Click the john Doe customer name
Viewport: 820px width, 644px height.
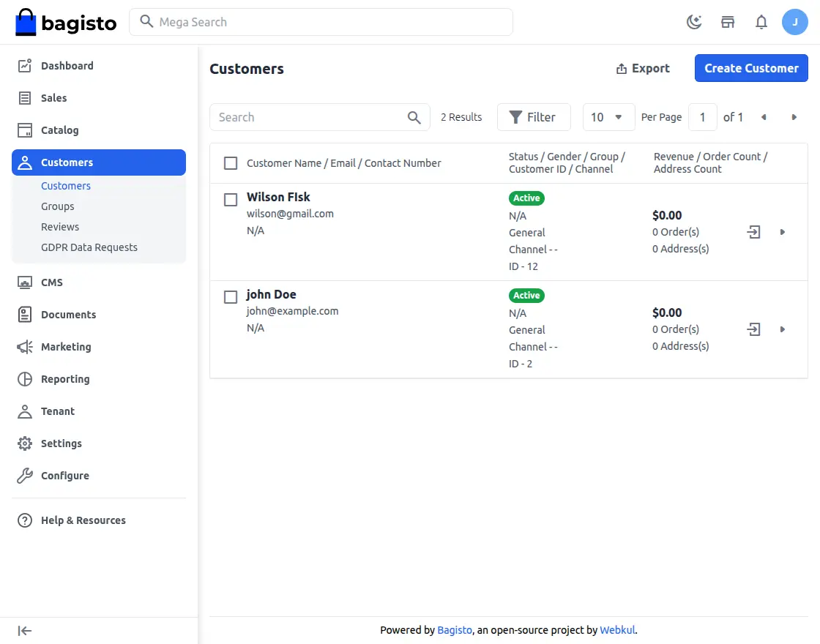point(272,294)
